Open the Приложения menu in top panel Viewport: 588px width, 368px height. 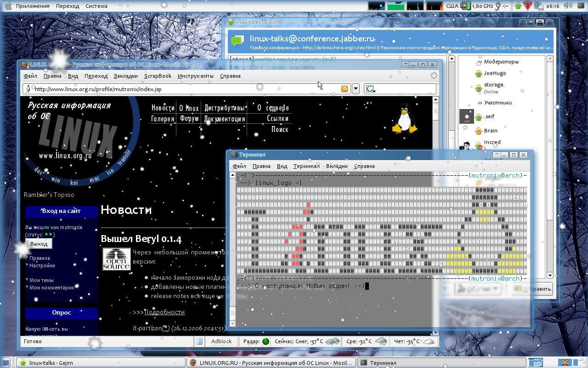pyautogui.click(x=33, y=6)
